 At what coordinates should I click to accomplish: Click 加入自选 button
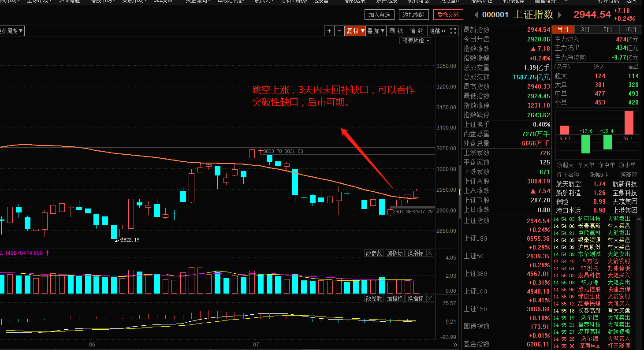(380, 15)
